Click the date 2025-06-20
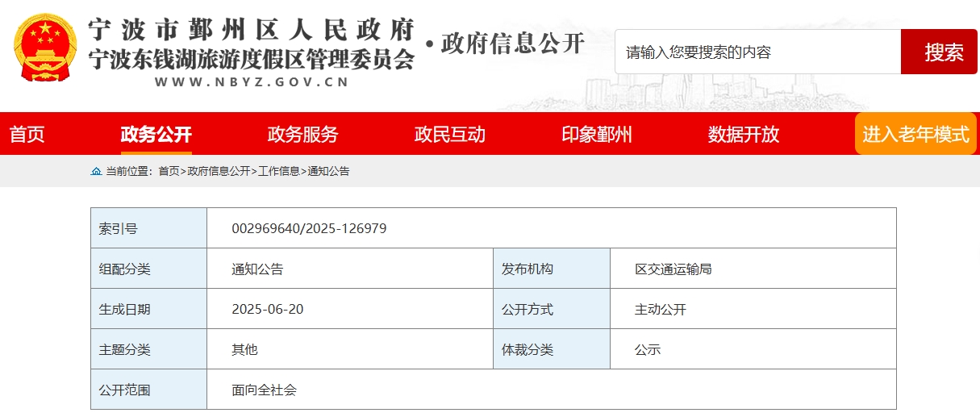 point(267,309)
